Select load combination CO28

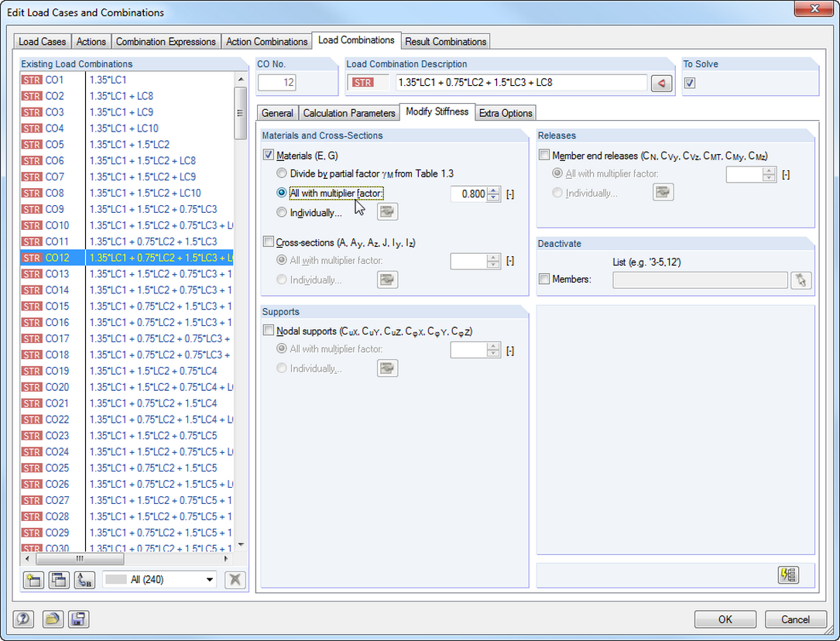[127, 517]
